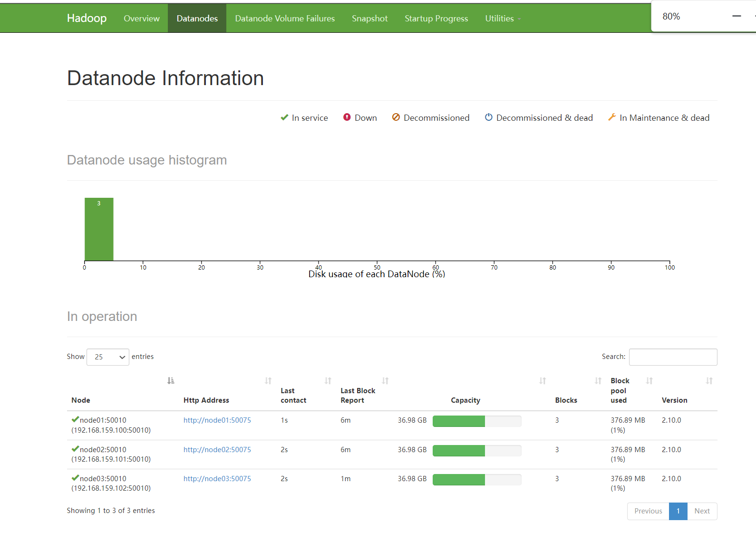Open Datanode Volume Failures tab
The height and width of the screenshot is (542, 756).
pos(285,19)
